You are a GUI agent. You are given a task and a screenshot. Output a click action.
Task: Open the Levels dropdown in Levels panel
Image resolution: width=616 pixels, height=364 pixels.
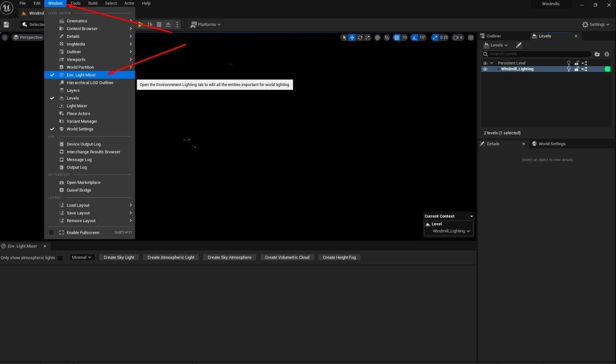point(495,45)
